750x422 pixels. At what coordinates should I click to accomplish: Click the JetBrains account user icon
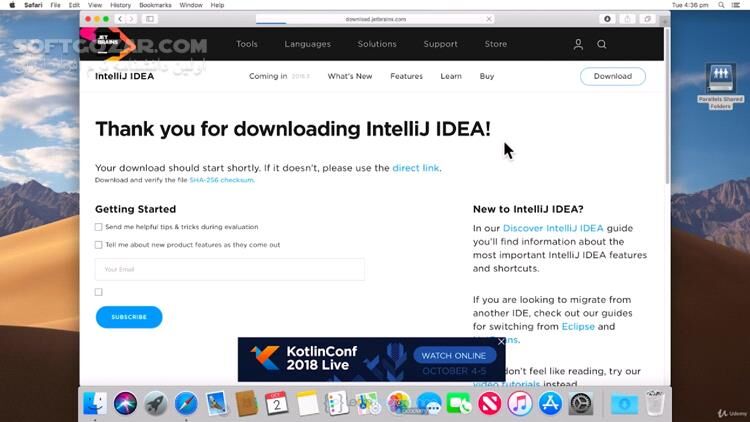[578, 44]
